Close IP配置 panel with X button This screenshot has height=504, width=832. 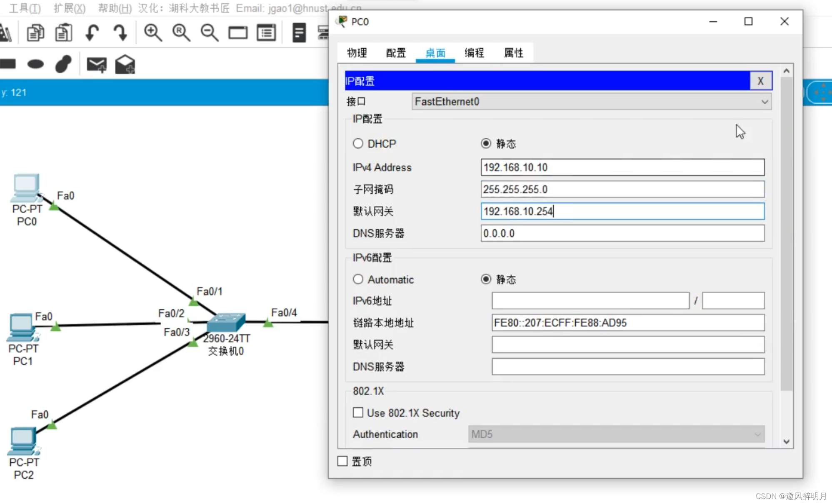tap(760, 81)
